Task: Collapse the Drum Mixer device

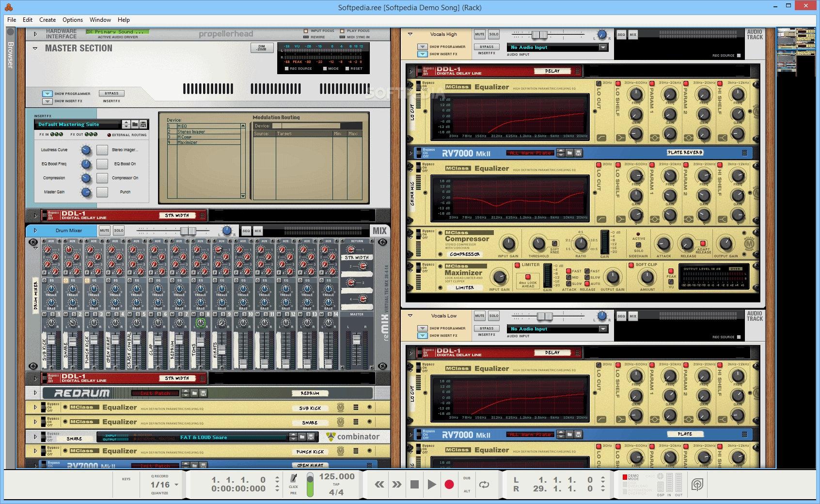Action: click(x=35, y=231)
